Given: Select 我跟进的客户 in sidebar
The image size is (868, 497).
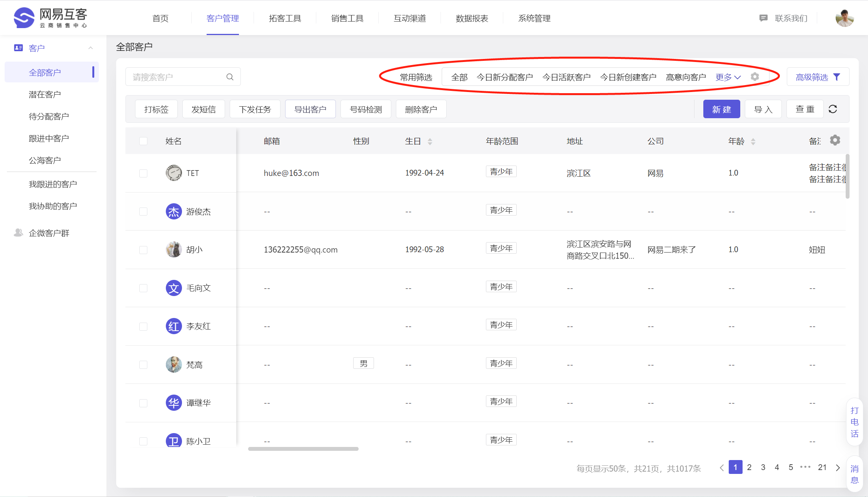Looking at the screenshot, I should point(53,184).
